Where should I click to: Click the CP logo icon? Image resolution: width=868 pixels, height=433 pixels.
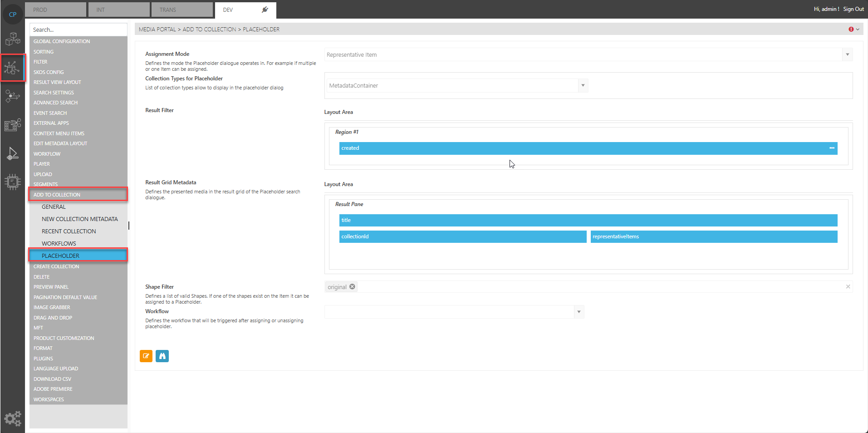(x=13, y=14)
